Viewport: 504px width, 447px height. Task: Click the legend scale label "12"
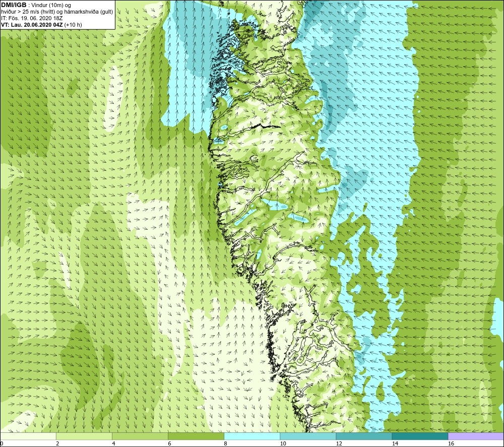click(339, 444)
